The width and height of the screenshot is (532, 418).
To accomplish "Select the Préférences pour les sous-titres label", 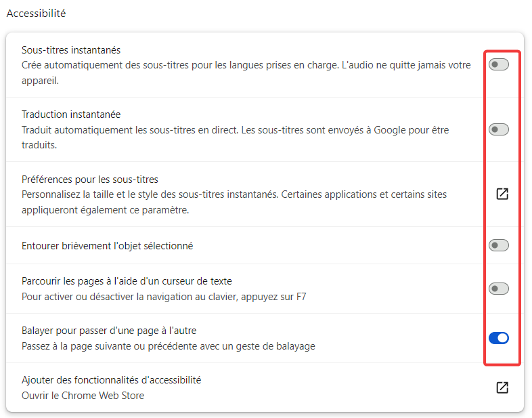I will pos(90,180).
